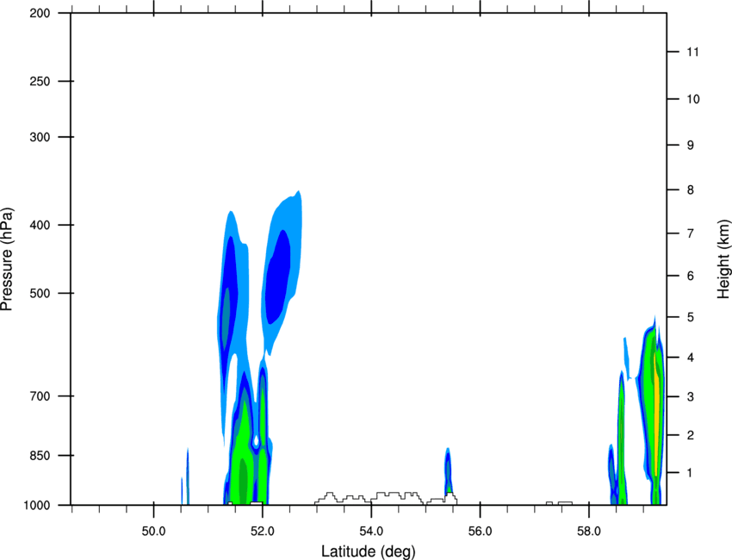Click the 700 pressure tick label
Image resolution: width=732 pixels, height=560 pixels.
(40, 396)
